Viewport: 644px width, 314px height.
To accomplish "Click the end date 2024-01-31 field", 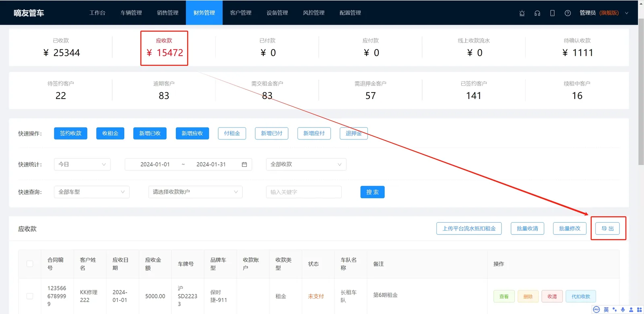I will point(211,164).
